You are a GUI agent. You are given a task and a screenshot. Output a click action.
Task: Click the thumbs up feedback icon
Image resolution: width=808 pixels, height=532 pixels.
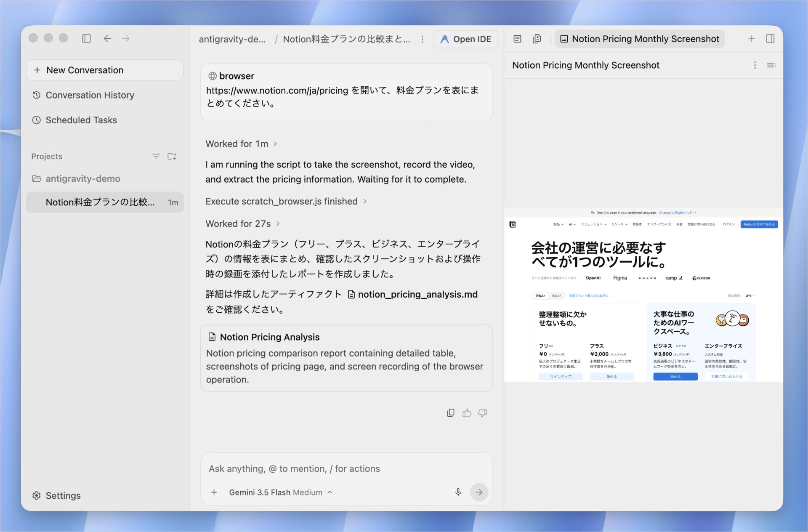(x=467, y=413)
